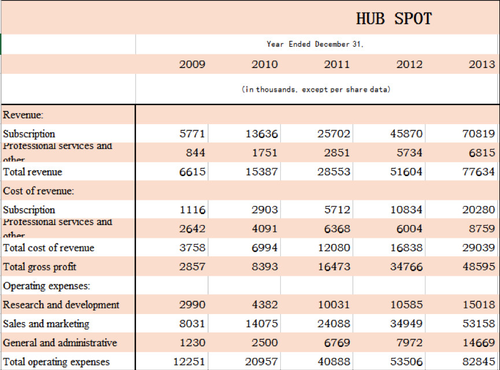The width and height of the screenshot is (500, 370).
Task: Select the 'Operating expenses:' row label
Action: pos(46,286)
